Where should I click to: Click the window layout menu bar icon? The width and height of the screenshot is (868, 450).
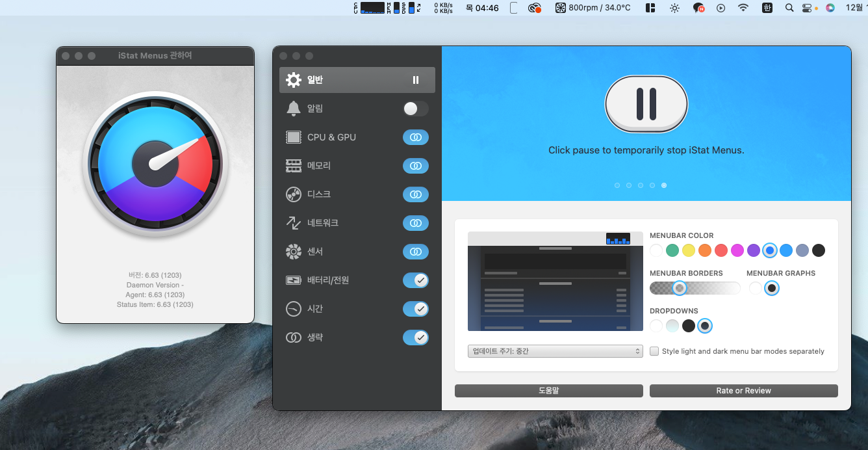click(650, 8)
